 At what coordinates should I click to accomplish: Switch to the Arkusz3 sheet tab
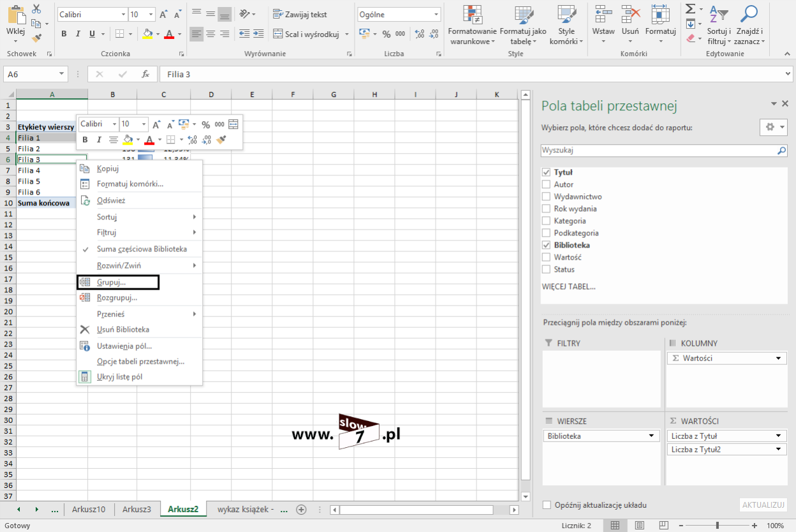pos(136,509)
